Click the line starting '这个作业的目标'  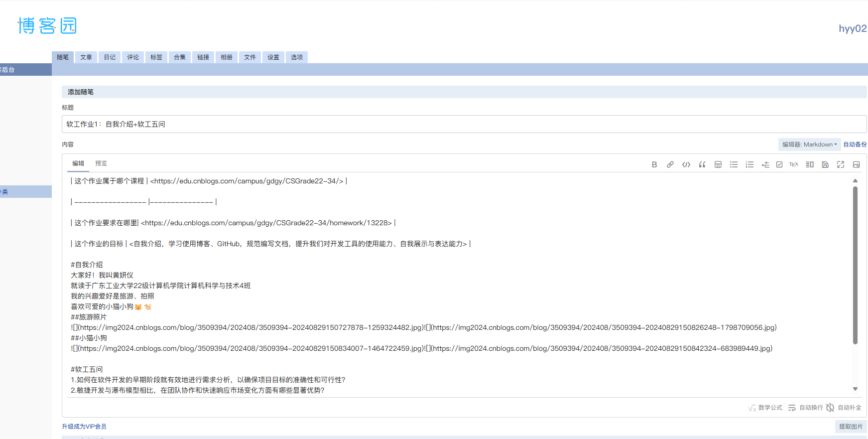pyautogui.click(x=270, y=244)
